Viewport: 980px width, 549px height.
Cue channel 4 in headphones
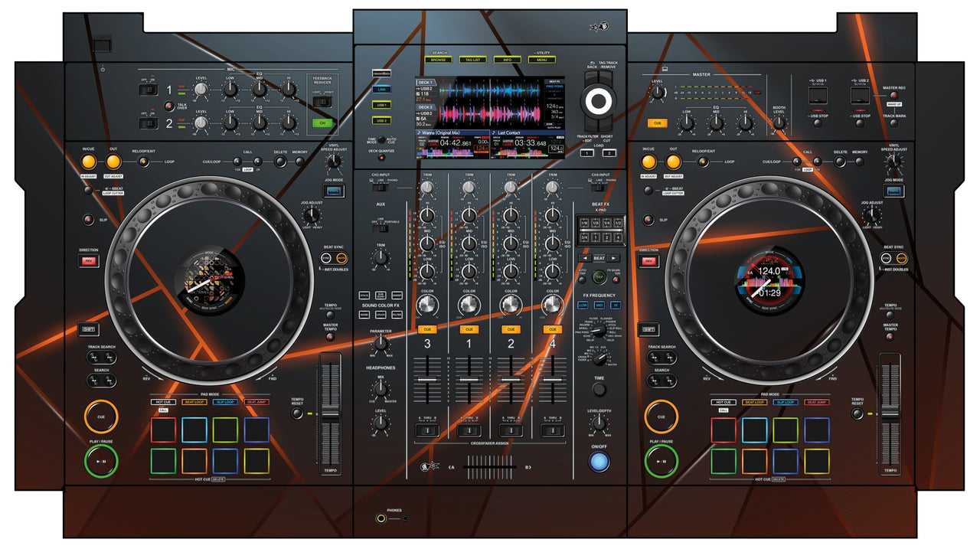[x=552, y=329]
